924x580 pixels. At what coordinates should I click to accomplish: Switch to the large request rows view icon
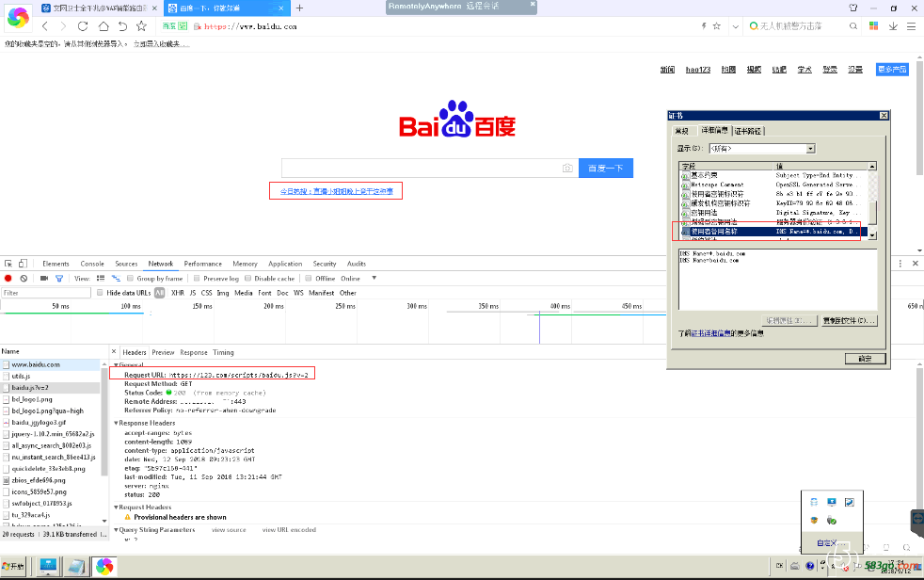click(x=101, y=278)
